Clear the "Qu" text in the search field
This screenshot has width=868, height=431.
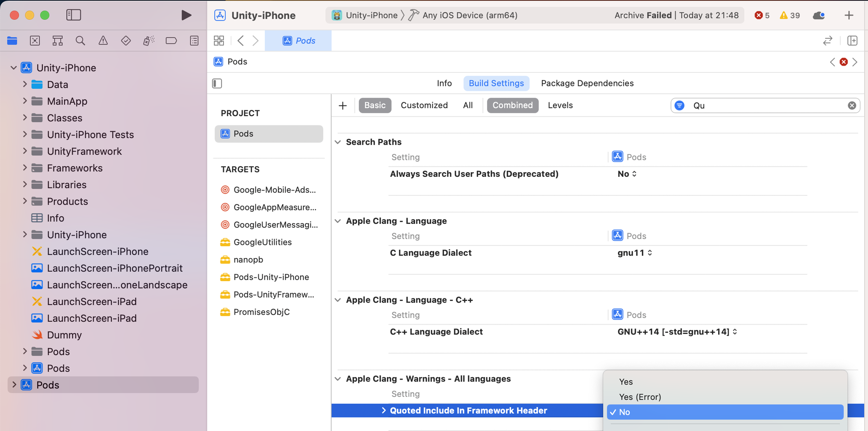coord(852,105)
